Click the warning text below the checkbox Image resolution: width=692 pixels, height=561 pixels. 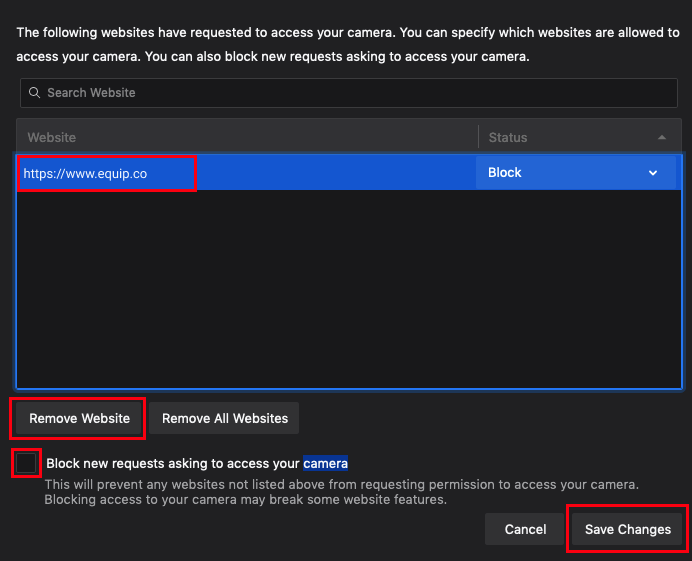click(x=340, y=491)
